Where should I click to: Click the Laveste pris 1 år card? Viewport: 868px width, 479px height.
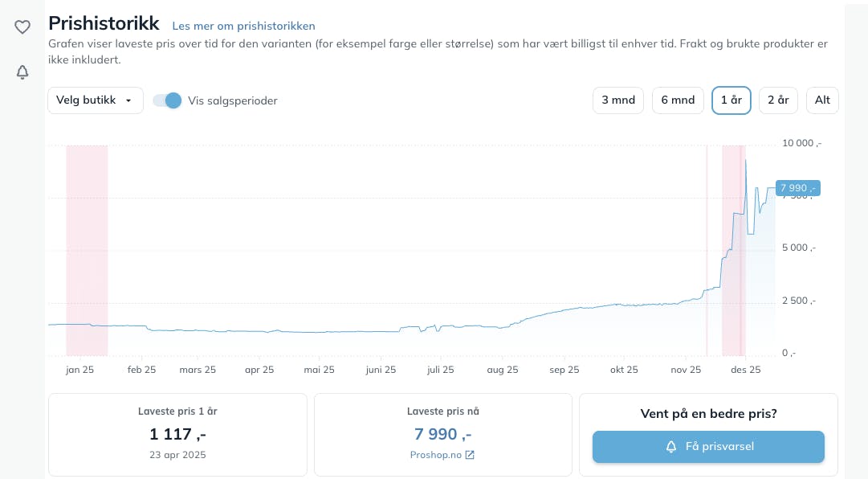177,434
